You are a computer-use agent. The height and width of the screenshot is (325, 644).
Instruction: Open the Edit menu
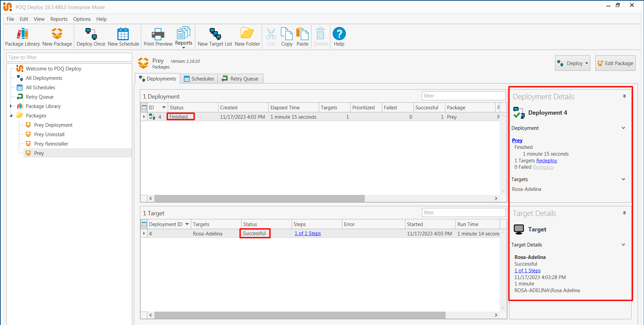(24, 19)
